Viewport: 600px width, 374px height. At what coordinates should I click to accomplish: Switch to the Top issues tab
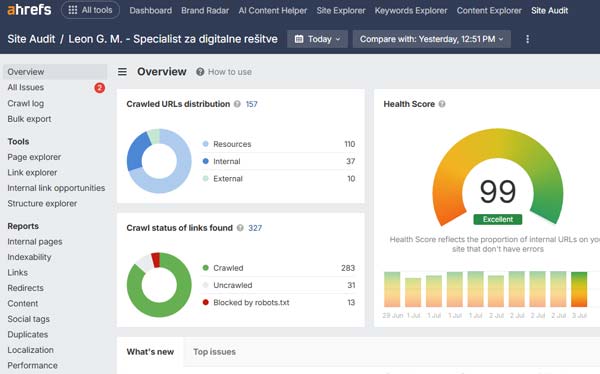214,352
